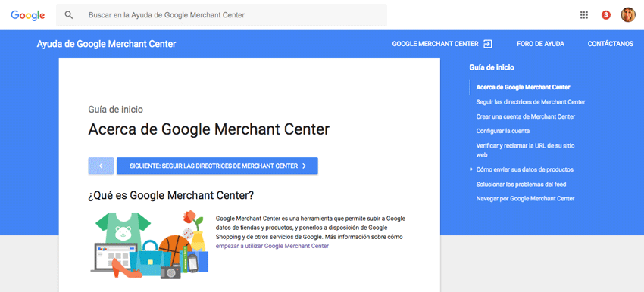Open Seguir las directrices de Merchant Center
This screenshot has height=292, width=644.
[x=530, y=101]
